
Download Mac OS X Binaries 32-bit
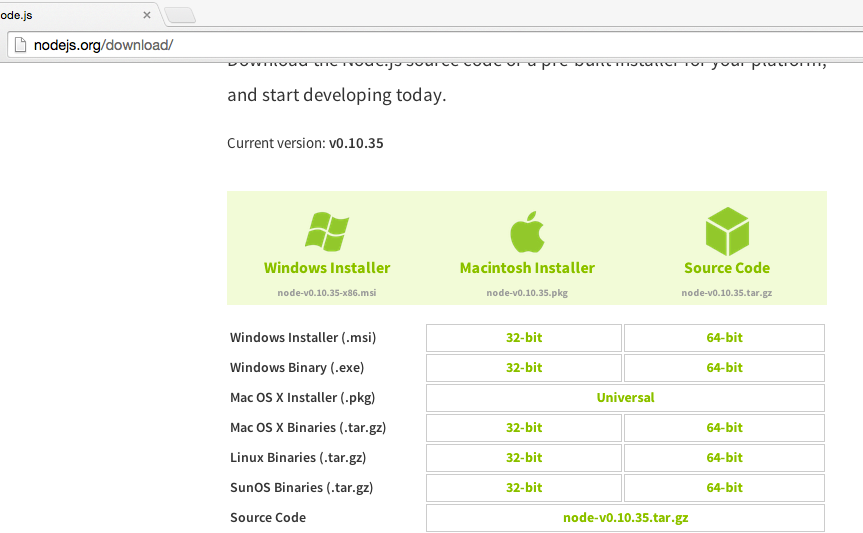pyautogui.click(x=524, y=428)
